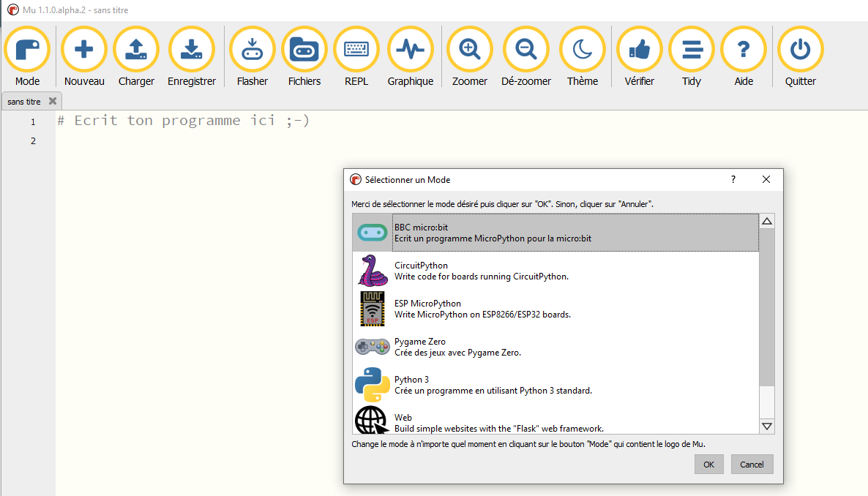Open the REPL console
868x496 pixels.
(x=356, y=56)
